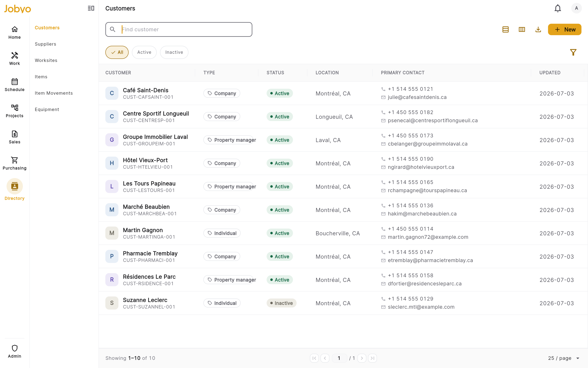
Task: Click email julie@cafesaintdenis.ca
Action: (x=417, y=97)
